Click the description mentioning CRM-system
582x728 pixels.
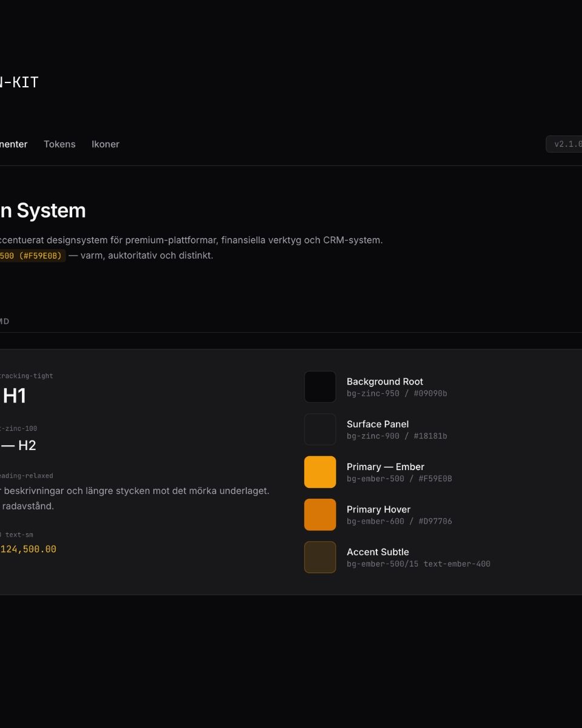[x=191, y=240]
